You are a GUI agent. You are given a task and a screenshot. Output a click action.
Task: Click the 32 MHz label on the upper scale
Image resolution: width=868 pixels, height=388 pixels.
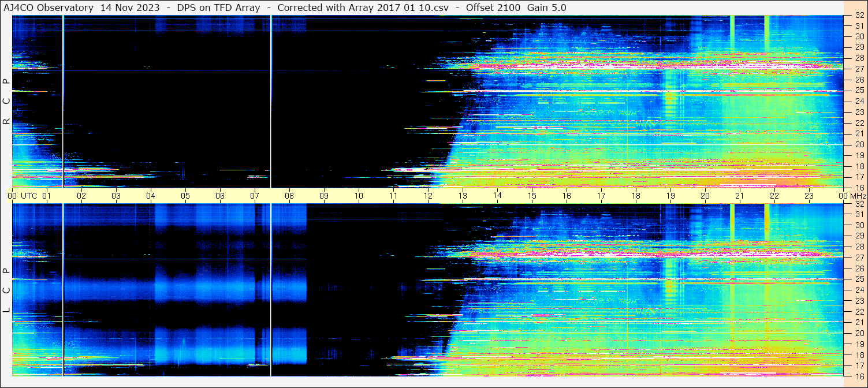tap(859, 16)
